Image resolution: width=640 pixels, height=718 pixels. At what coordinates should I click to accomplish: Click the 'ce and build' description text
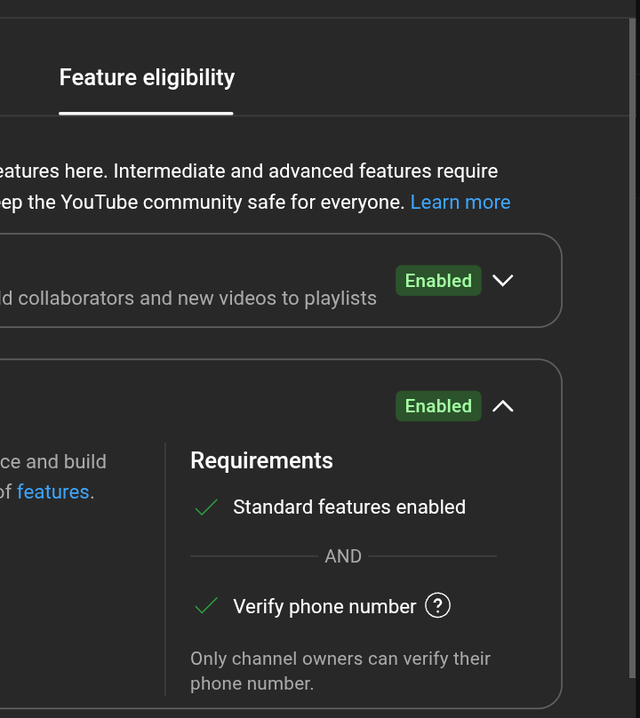pyautogui.click(x=53, y=462)
